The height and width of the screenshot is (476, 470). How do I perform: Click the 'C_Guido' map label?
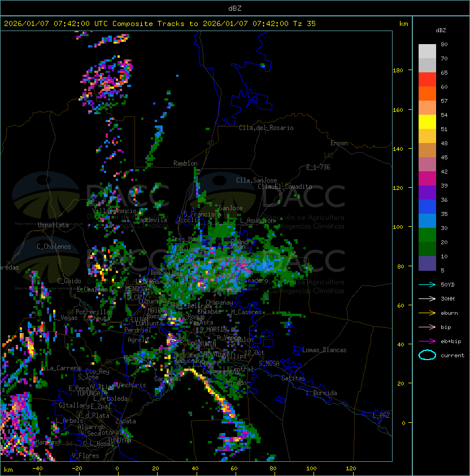pyautogui.click(x=69, y=281)
